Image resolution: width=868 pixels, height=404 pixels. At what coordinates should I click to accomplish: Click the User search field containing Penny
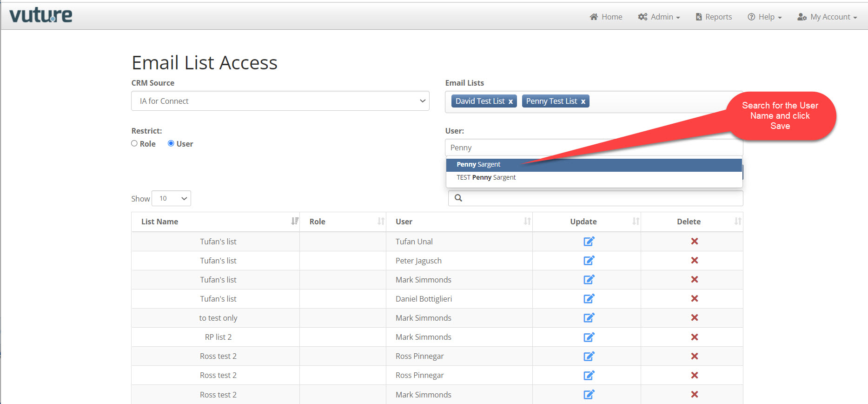coord(594,148)
